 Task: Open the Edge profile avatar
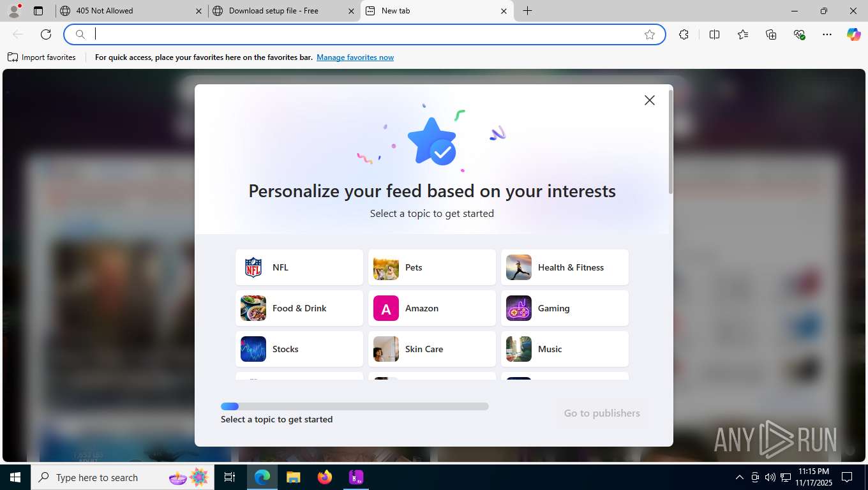coord(14,11)
